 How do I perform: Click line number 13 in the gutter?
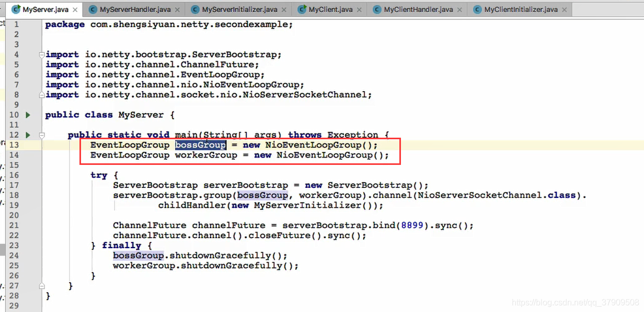(14, 145)
